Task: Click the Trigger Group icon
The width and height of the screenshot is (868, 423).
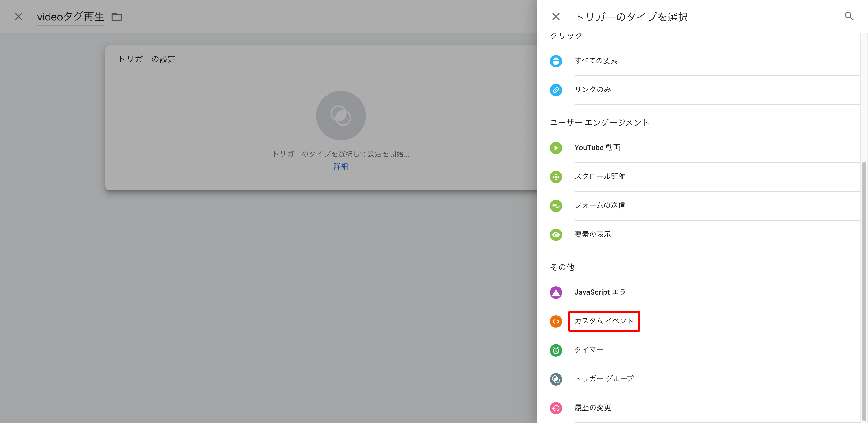Action: 556,379
